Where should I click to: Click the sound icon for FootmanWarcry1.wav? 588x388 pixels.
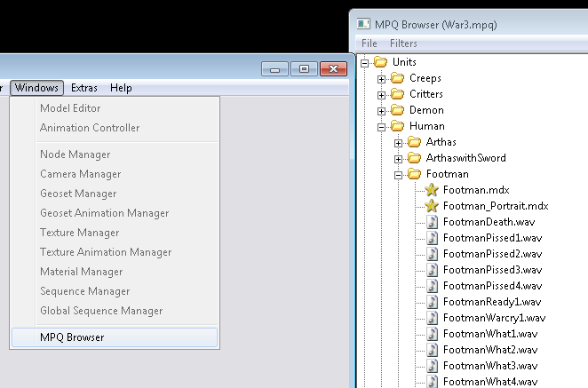(x=433, y=318)
